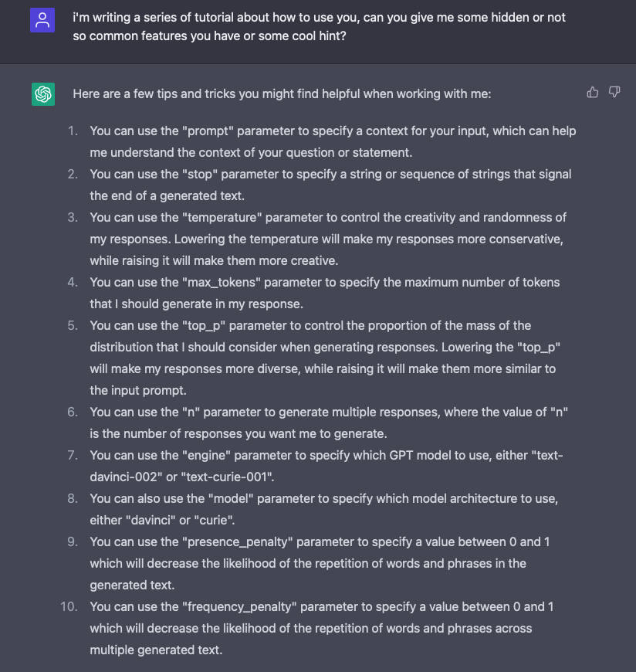Click list number 10 marker

(69, 606)
